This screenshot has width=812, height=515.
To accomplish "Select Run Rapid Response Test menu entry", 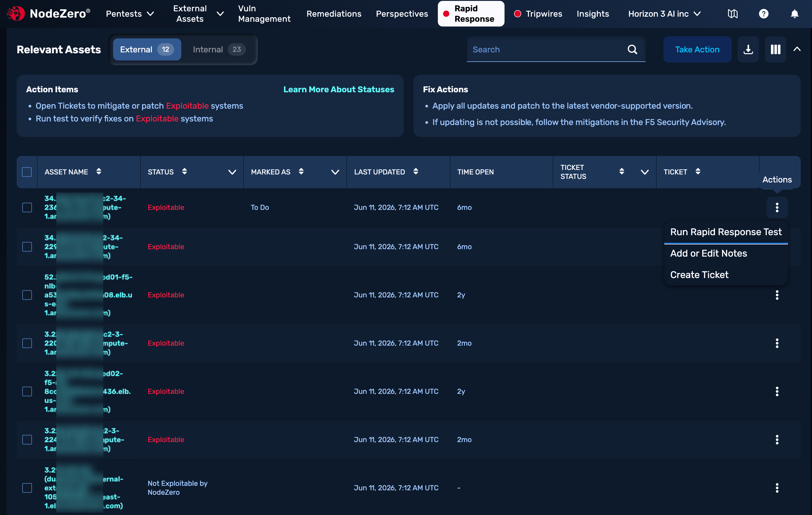I will coord(726,232).
